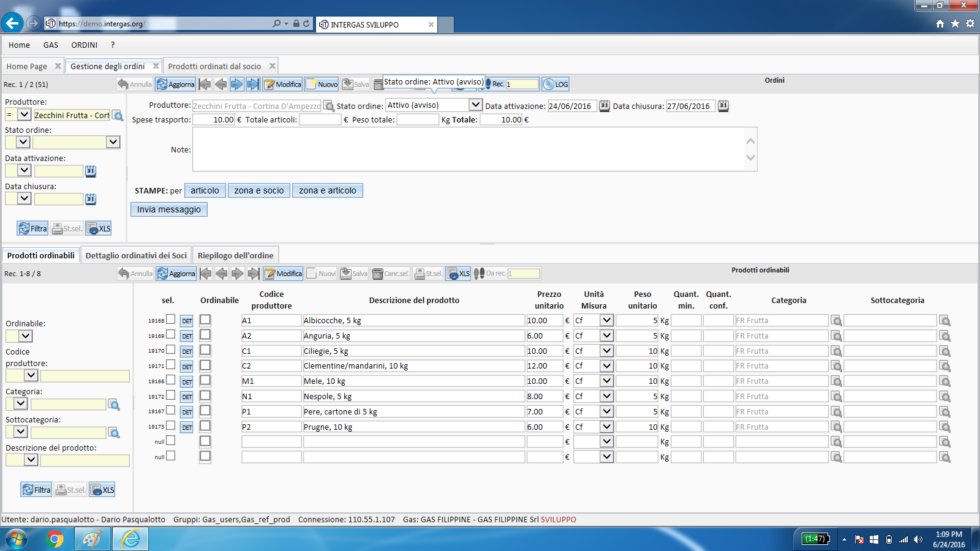This screenshot has width=980, height=551.
Task: Click Filtra in the orders filter panel
Action: point(32,228)
